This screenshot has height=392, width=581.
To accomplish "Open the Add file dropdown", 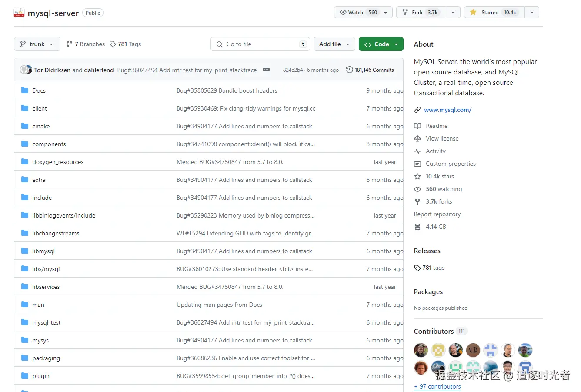I will tap(334, 44).
